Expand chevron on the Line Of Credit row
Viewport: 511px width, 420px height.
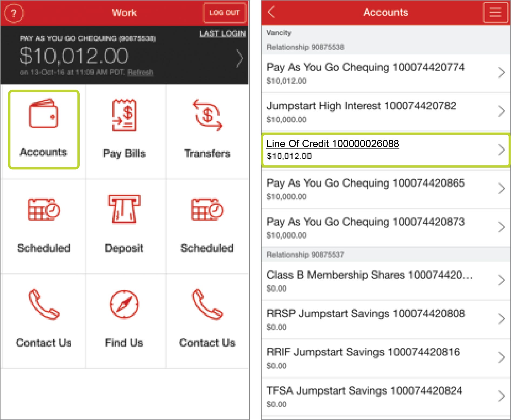point(501,150)
